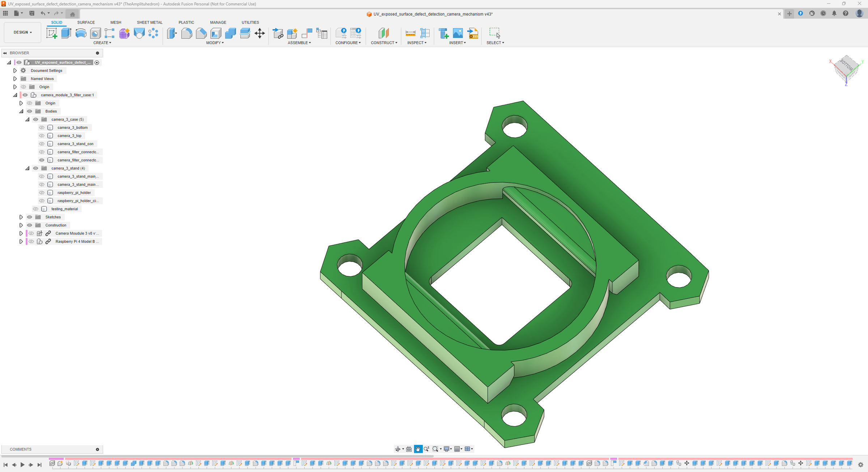Viewport: 868px width, 472px height.
Task: Select the Pan hand tool in navigation bar
Action: click(418, 449)
